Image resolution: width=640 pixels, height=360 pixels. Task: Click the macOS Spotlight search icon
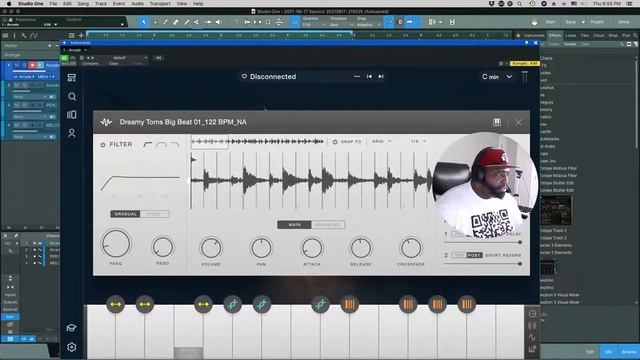pos(519,4)
